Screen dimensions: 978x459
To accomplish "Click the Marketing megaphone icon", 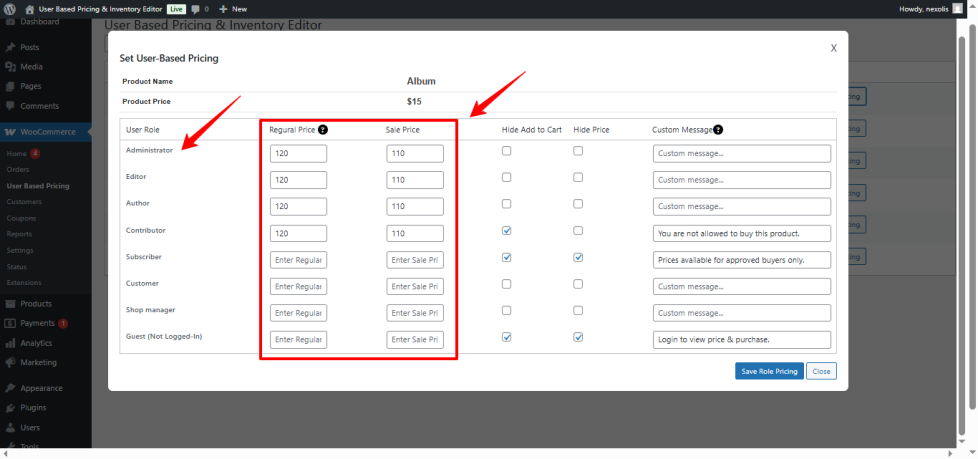I will pos(10,362).
